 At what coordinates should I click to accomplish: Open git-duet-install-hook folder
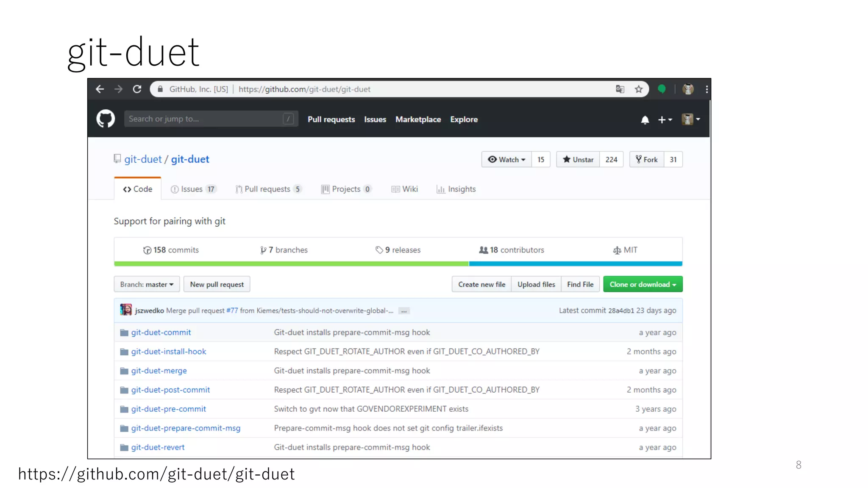pyautogui.click(x=169, y=352)
